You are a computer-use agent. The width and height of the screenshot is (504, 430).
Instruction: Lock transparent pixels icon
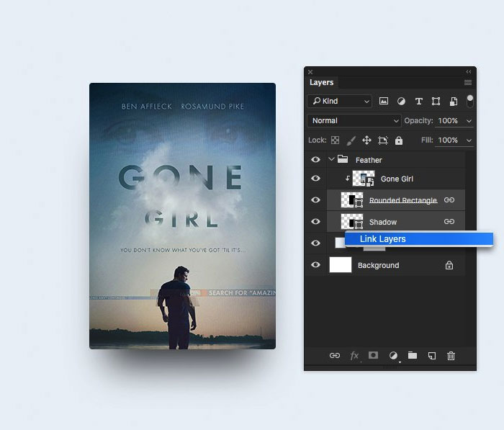click(335, 140)
